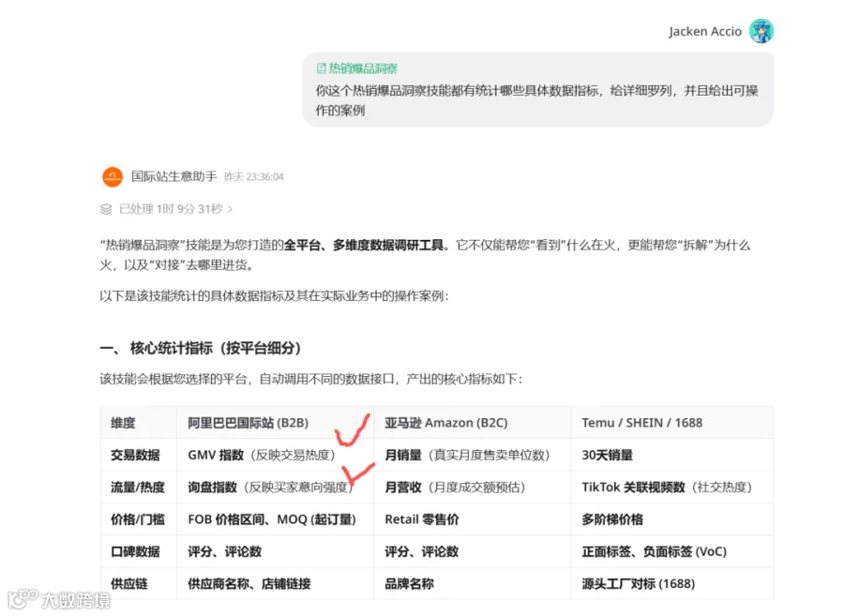The height and width of the screenshot is (616, 844).
Task: Click the user message bubble text
Action: click(536, 100)
